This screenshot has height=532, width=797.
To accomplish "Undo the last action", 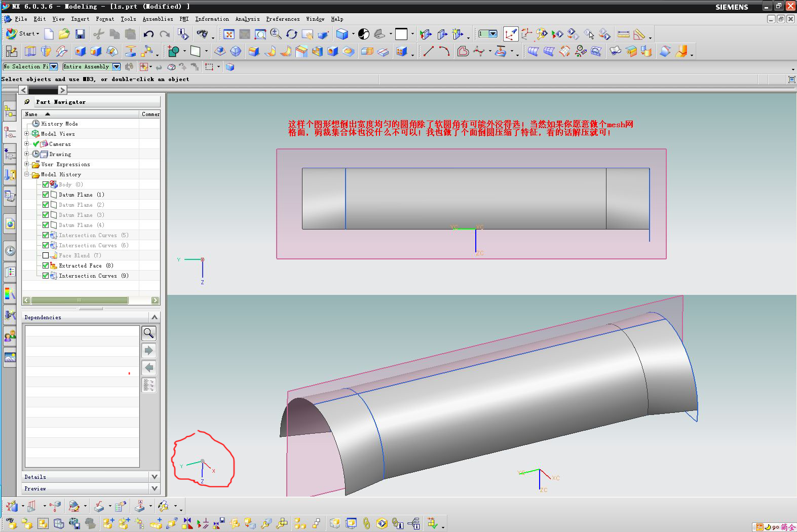I will (148, 34).
